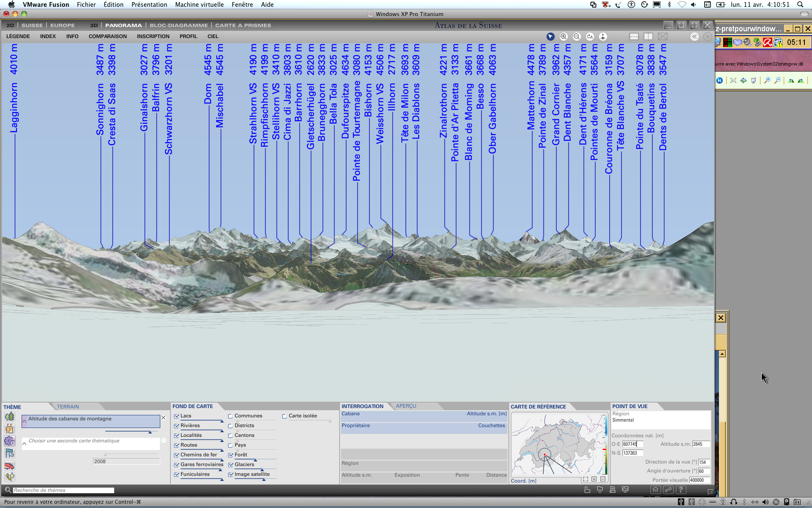The height and width of the screenshot is (508, 812).
Task: Enable the Communes checkbox
Action: (x=230, y=416)
